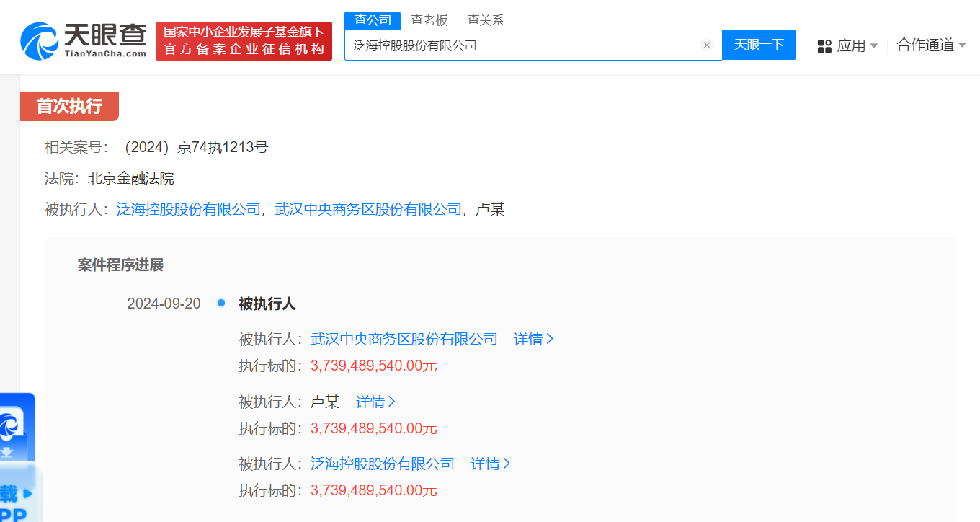Click the bold 被执行人 timeline event title
980x522 pixels.
coord(267,304)
